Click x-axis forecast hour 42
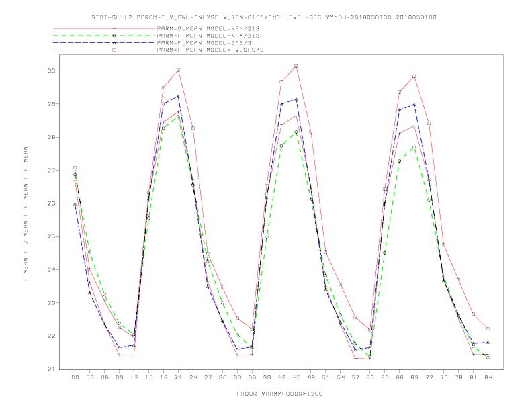This screenshot has width=532, height=411. (x=281, y=377)
